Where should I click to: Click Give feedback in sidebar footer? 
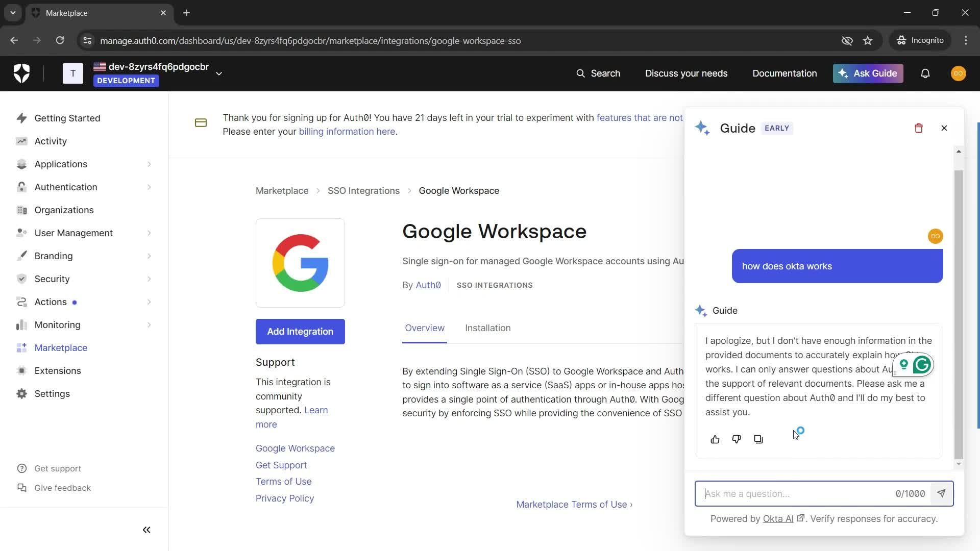[x=62, y=488]
